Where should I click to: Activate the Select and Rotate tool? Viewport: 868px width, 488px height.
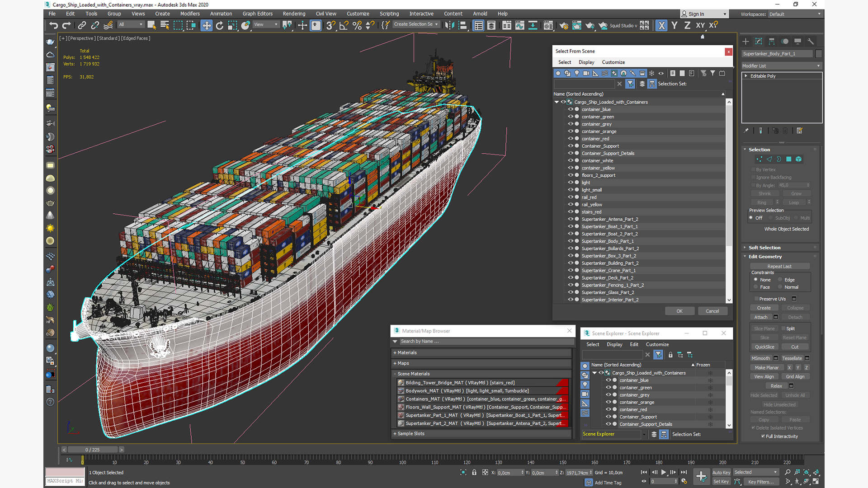pos(220,25)
